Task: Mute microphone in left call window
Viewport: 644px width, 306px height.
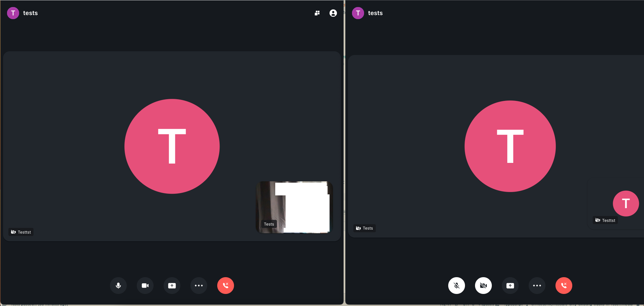Action: [118, 286]
